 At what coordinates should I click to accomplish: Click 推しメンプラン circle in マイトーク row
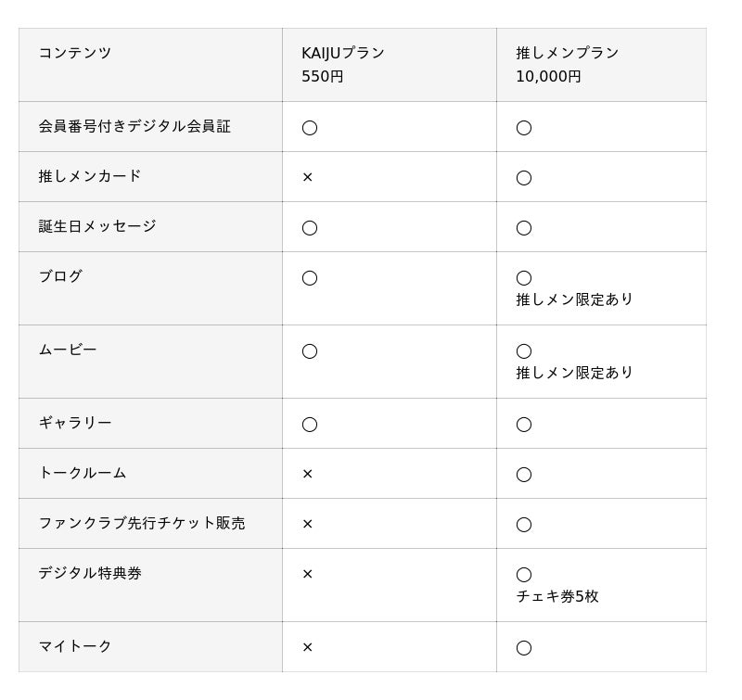pyautogui.click(x=524, y=648)
